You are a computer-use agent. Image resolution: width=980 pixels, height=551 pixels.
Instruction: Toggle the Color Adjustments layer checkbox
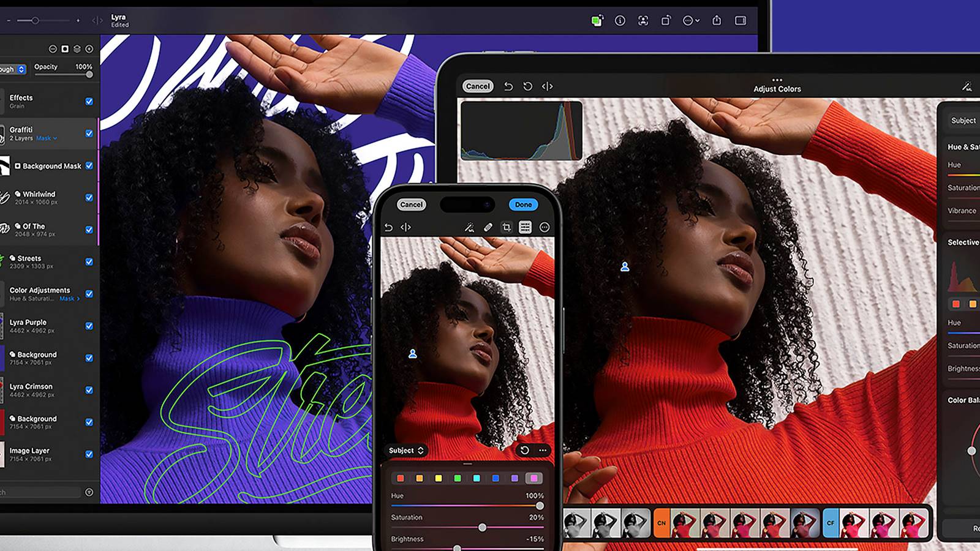pyautogui.click(x=89, y=294)
